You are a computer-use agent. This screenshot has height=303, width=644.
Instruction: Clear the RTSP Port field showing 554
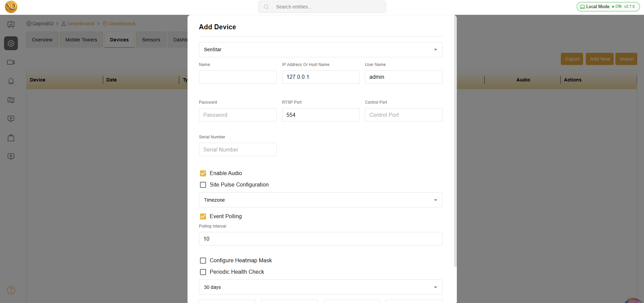pyautogui.click(x=320, y=114)
